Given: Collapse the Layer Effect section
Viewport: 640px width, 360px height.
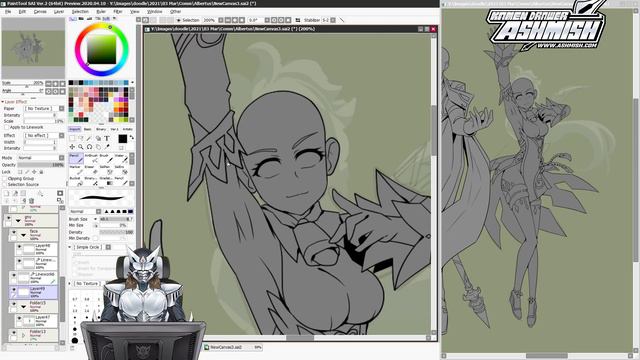Looking at the screenshot, I should pos(3,102).
